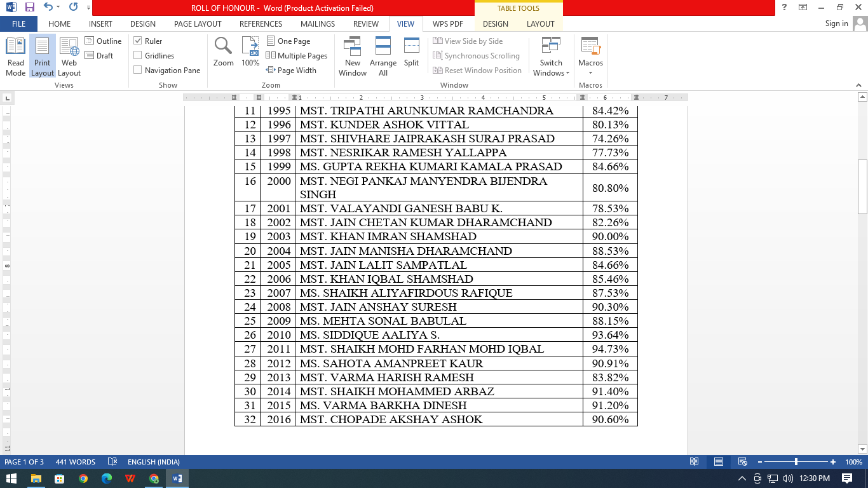This screenshot has width=868, height=488.
Task: Click the Save icon in title bar
Action: (x=30, y=8)
